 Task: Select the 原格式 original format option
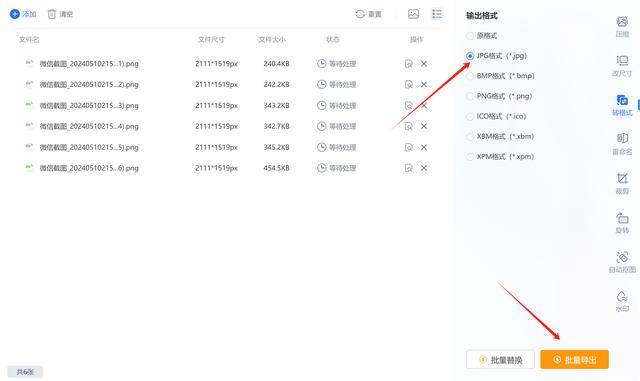click(482, 36)
